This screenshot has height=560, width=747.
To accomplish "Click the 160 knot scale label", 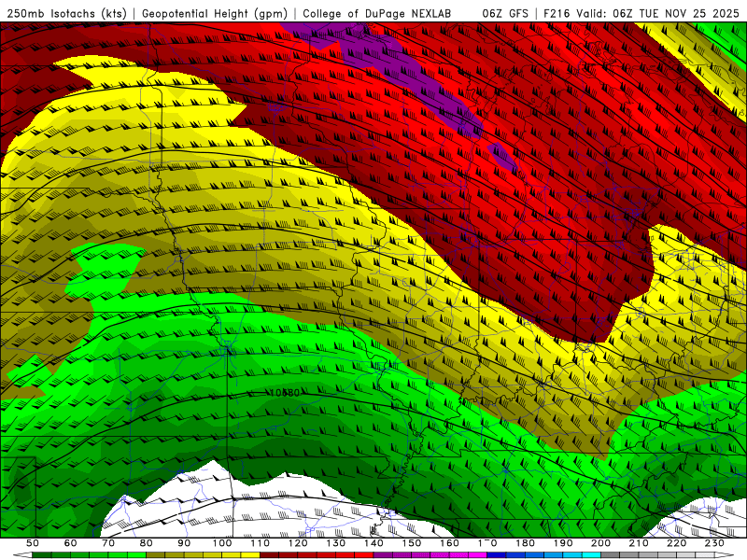I will (449, 543).
